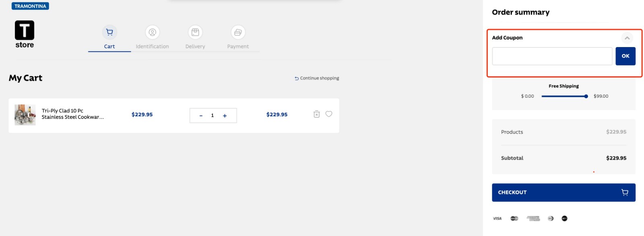This screenshot has height=236, width=644.
Task: Select the Cart step icon
Action: (109, 32)
